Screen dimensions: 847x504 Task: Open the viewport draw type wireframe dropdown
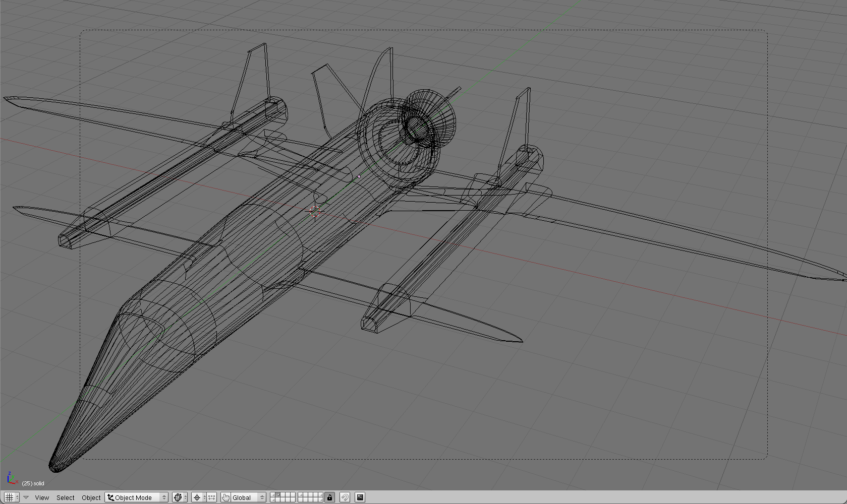click(180, 497)
